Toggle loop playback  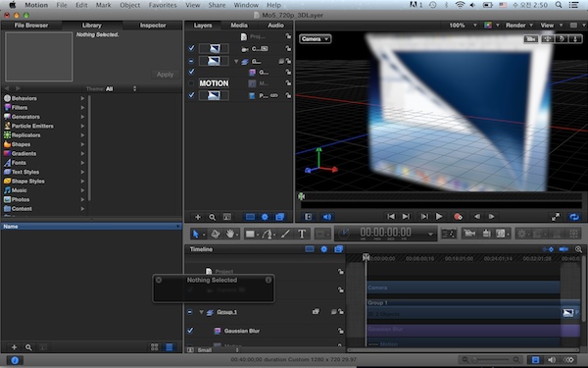(x=574, y=217)
